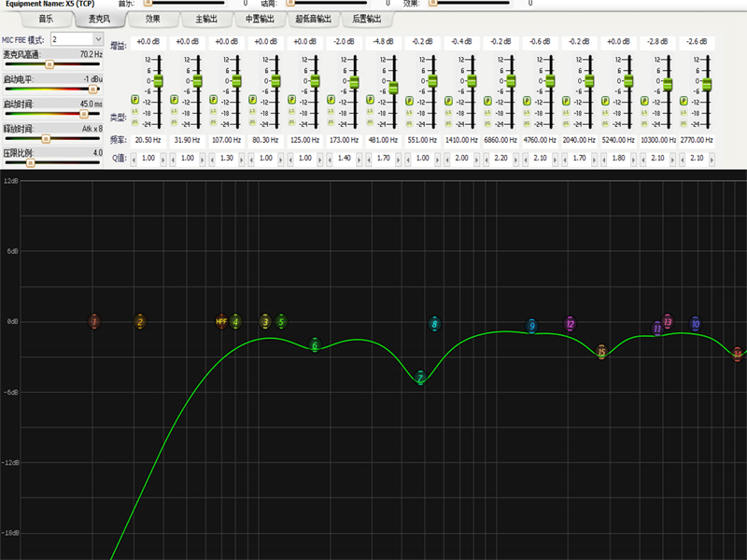Set 31.90 Hz band to high-shelf (HS) type
Image resolution: width=747 pixels, height=560 pixels.
click(x=174, y=122)
